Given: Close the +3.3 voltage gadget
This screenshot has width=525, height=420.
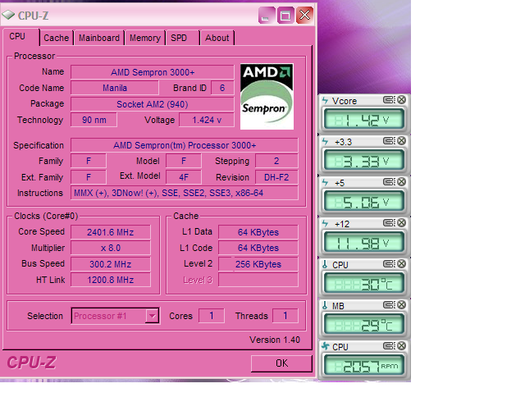Looking at the screenshot, I should pyautogui.click(x=401, y=140).
